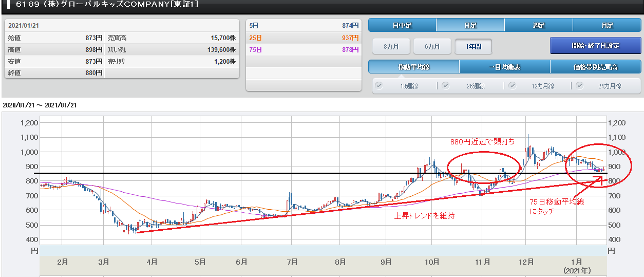Open 開始・終了日設定 date range settings
Image resolution: width=644 pixels, height=277 pixels.
click(x=595, y=46)
